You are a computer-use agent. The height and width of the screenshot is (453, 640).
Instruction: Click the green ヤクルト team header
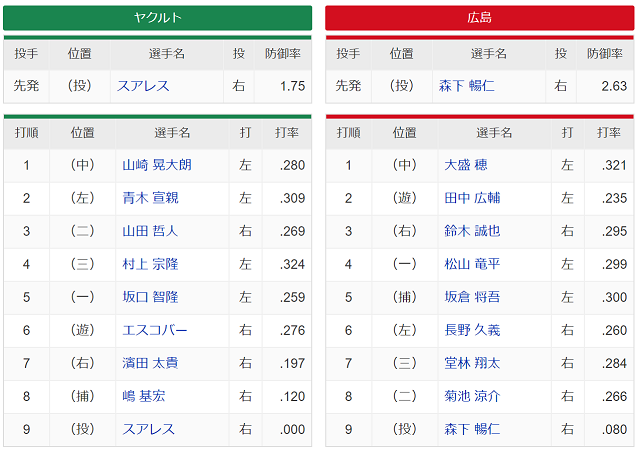click(158, 18)
